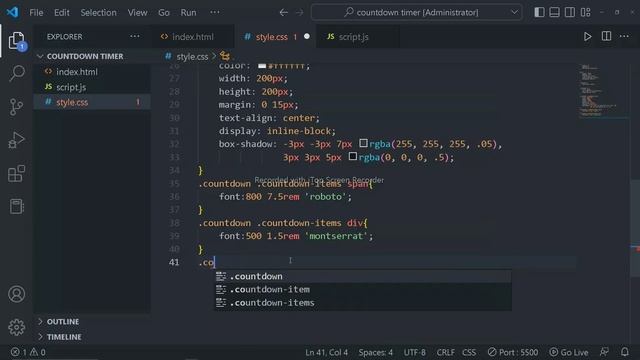The width and height of the screenshot is (640, 360).
Task: Click the countdown timer command center search box
Action: (416, 12)
